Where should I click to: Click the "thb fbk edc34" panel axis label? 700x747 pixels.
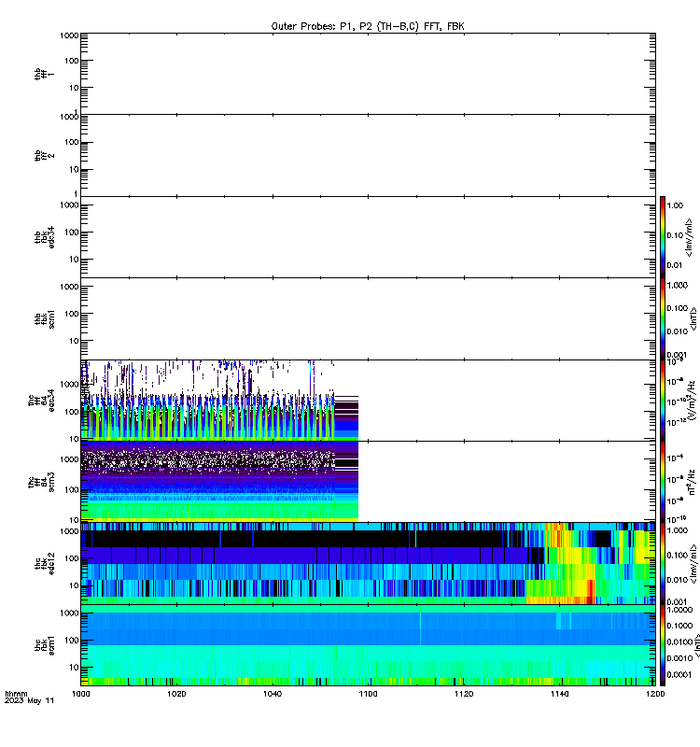pos(44,237)
